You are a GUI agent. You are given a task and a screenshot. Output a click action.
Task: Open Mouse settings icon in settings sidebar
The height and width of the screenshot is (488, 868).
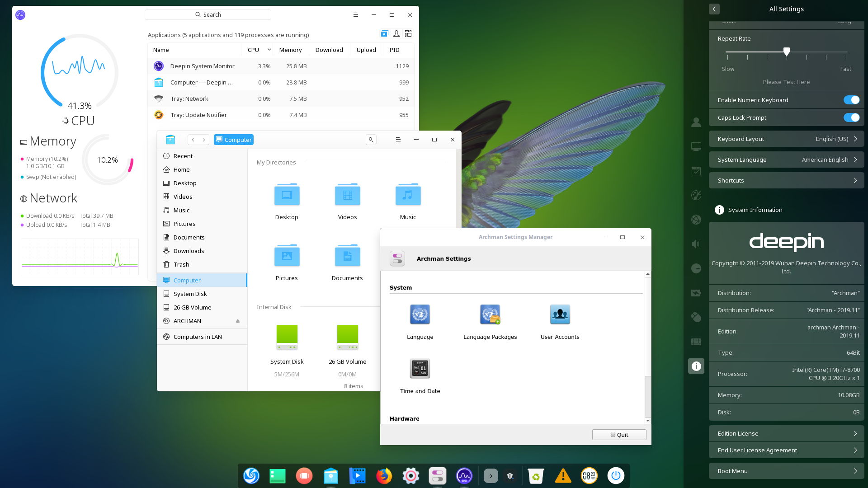tap(696, 317)
